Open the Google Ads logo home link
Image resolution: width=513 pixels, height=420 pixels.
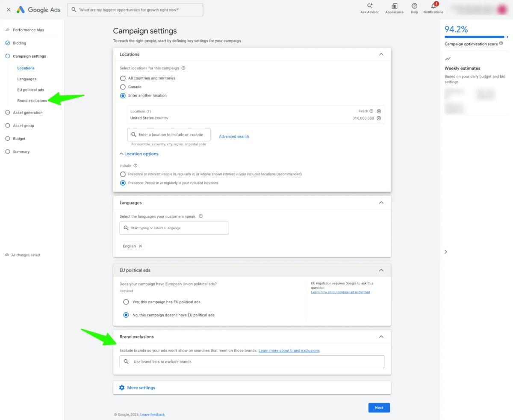pos(38,9)
